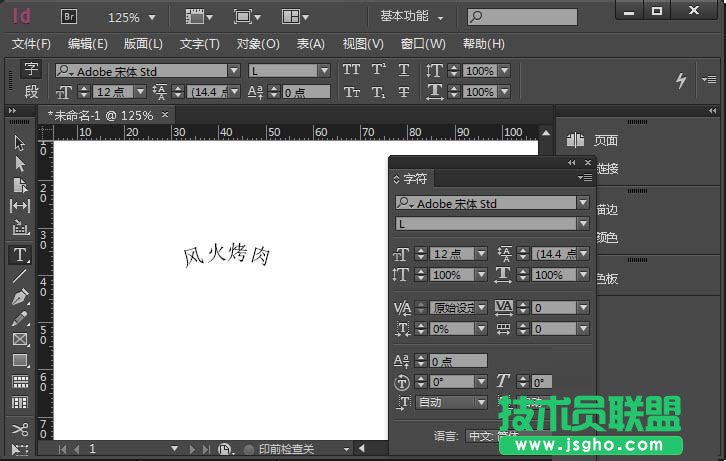Select the Scissors tool
This screenshot has width=726, height=461.
[x=19, y=429]
